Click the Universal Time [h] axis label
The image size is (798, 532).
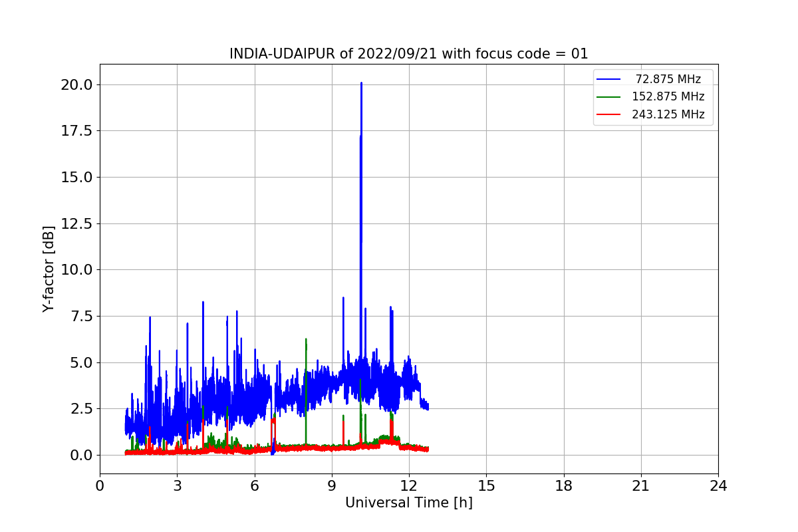[408, 503]
